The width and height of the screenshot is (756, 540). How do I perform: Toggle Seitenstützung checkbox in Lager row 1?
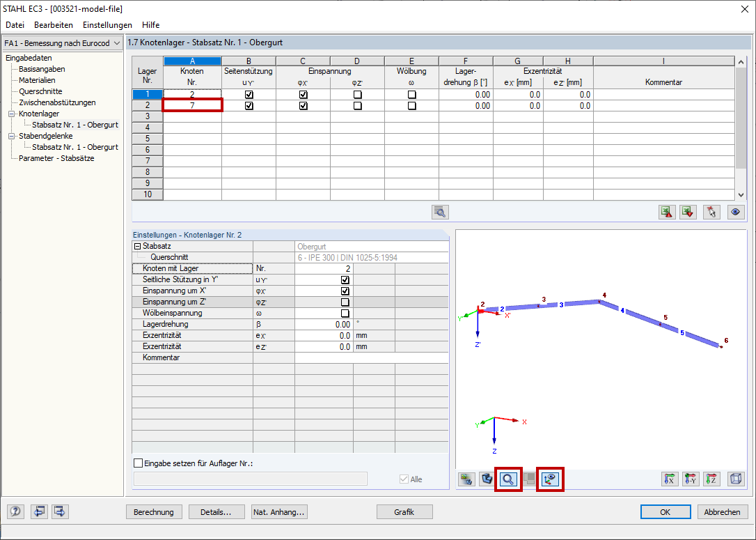pyautogui.click(x=249, y=95)
